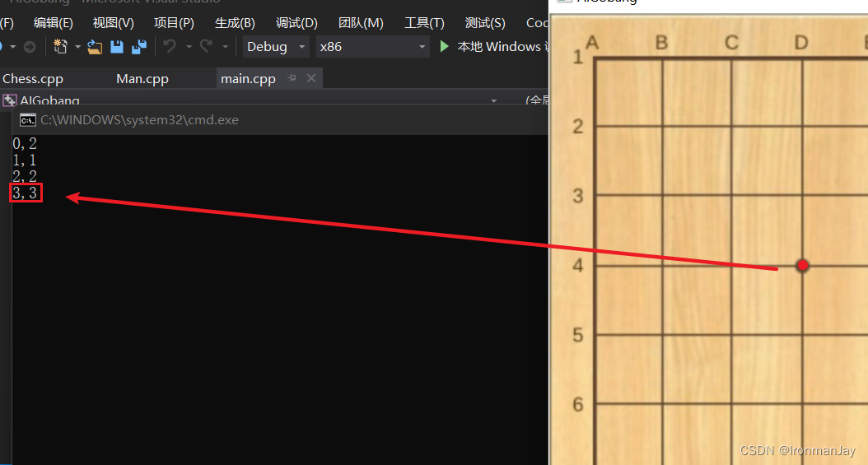Click the save all icon
The height and width of the screenshot is (465, 868).
(139, 47)
